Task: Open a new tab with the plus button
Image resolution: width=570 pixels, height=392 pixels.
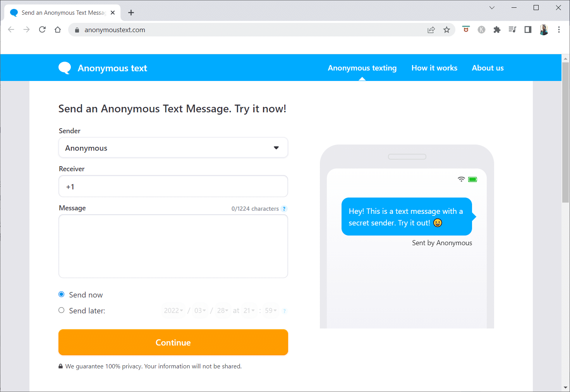Action: coord(131,13)
